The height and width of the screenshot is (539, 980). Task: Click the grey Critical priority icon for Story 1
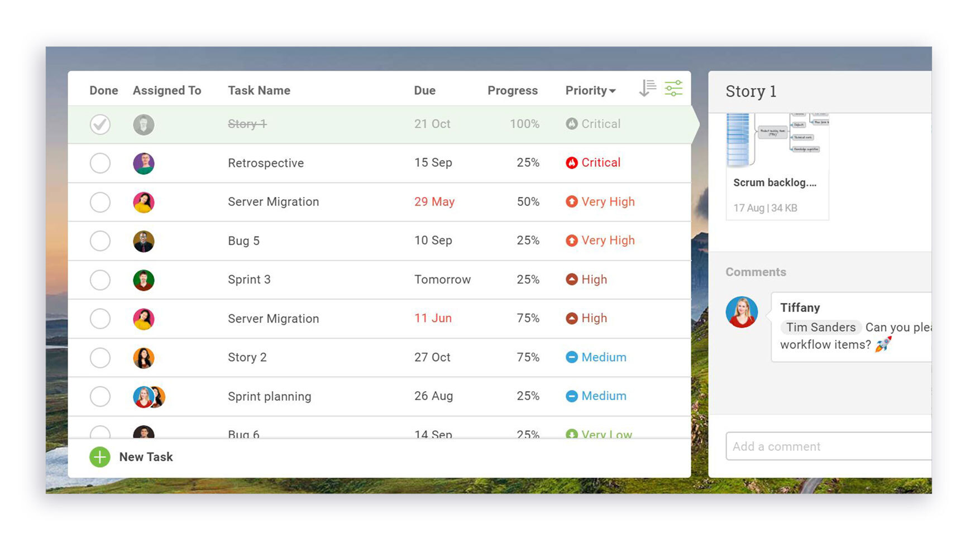571,124
